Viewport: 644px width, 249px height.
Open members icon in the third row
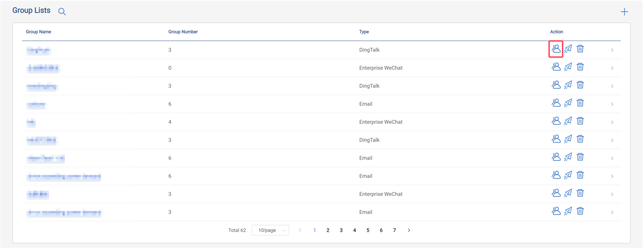[556, 85]
